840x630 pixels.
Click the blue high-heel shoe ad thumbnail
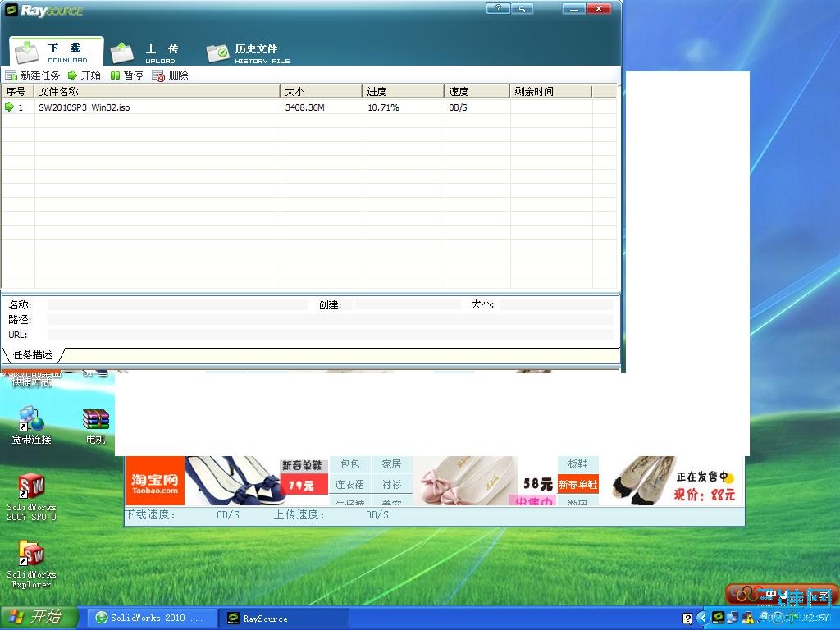(232, 481)
